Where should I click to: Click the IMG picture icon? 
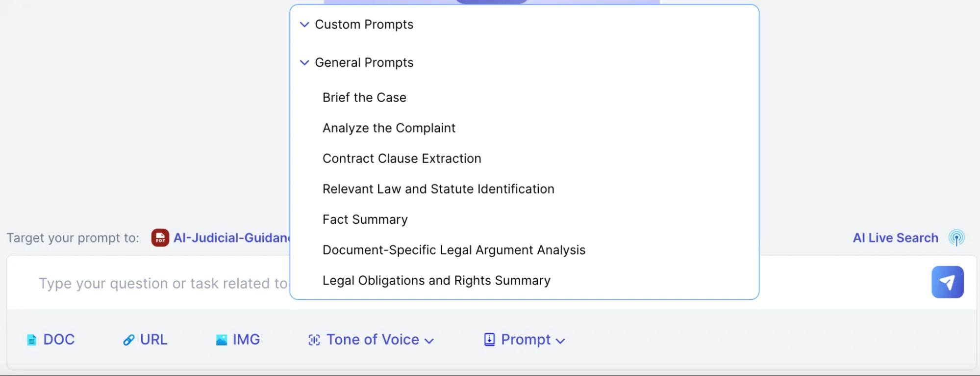[x=222, y=340]
